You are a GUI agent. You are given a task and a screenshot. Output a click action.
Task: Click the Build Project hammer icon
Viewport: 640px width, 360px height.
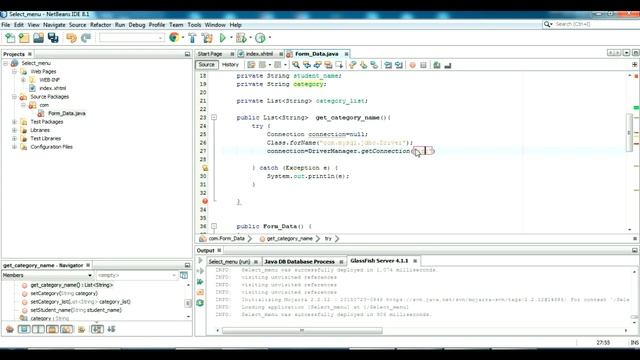192,38
